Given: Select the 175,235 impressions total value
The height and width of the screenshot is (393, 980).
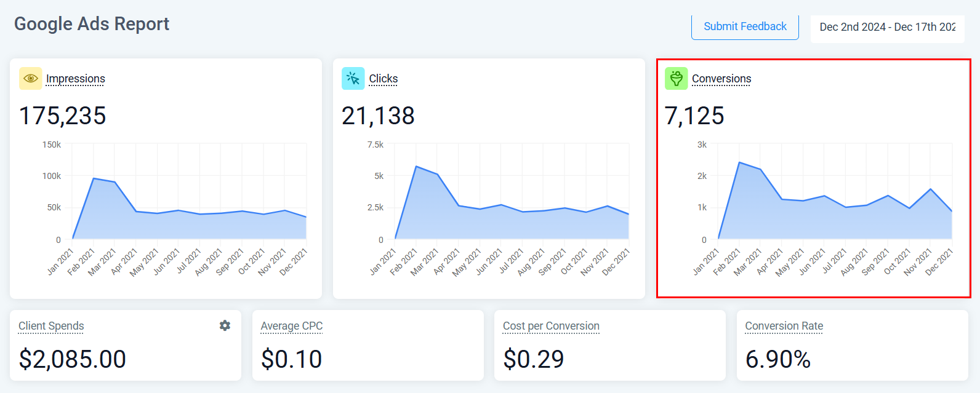Looking at the screenshot, I should (x=63, y=116).
